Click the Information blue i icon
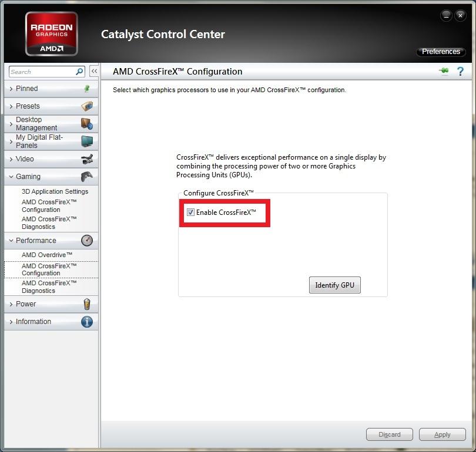The height and width of the screenshot is (452, 476). tap(87, 322)
